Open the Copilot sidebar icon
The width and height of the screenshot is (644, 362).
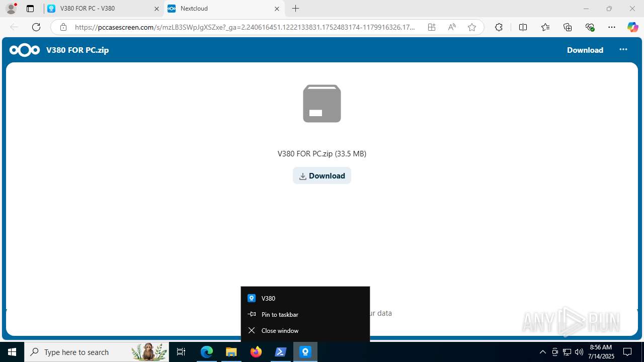click(x=632, y=27)
